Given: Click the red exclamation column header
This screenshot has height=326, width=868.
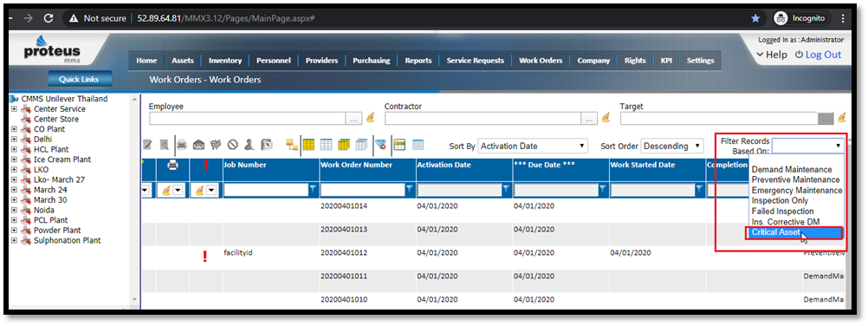Looking at the screenshot, I should [206, 166].
